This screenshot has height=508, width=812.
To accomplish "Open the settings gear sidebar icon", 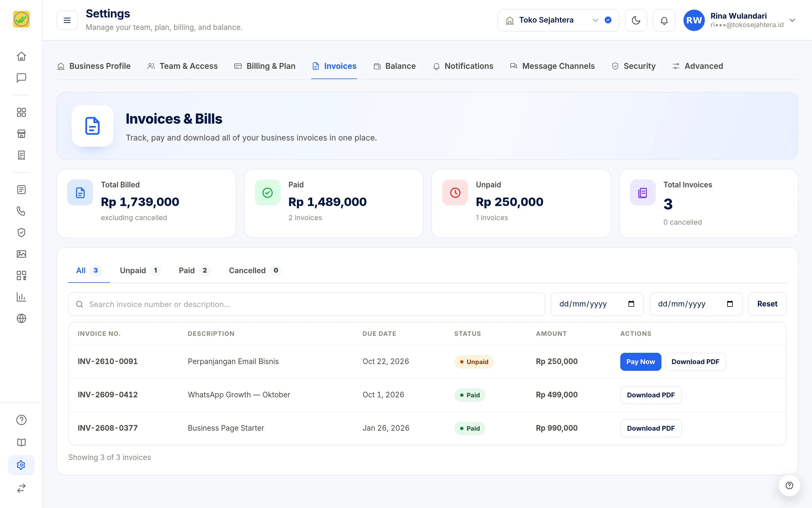I will pyautogui.click(x=21, y=465).
